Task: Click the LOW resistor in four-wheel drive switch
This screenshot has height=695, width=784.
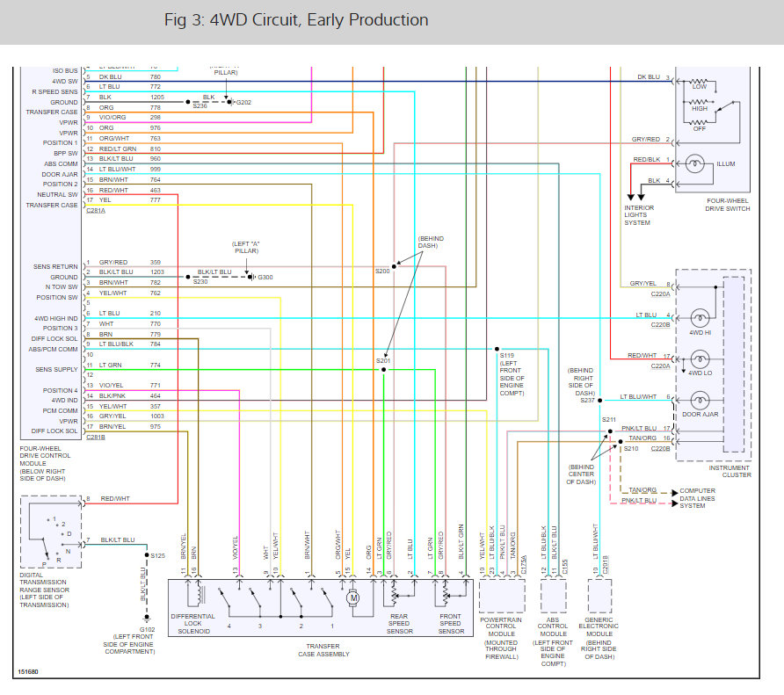Action: (x=699, y=81)
